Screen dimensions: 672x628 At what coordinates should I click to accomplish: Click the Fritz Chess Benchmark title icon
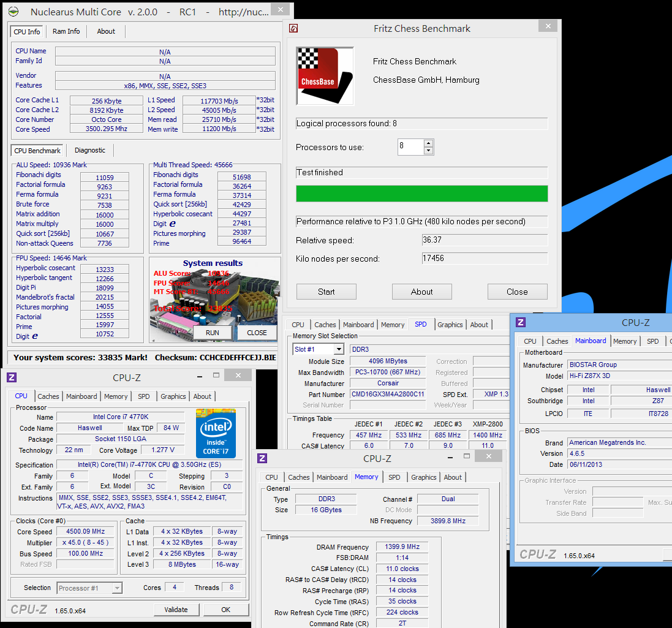pos(293,28)
